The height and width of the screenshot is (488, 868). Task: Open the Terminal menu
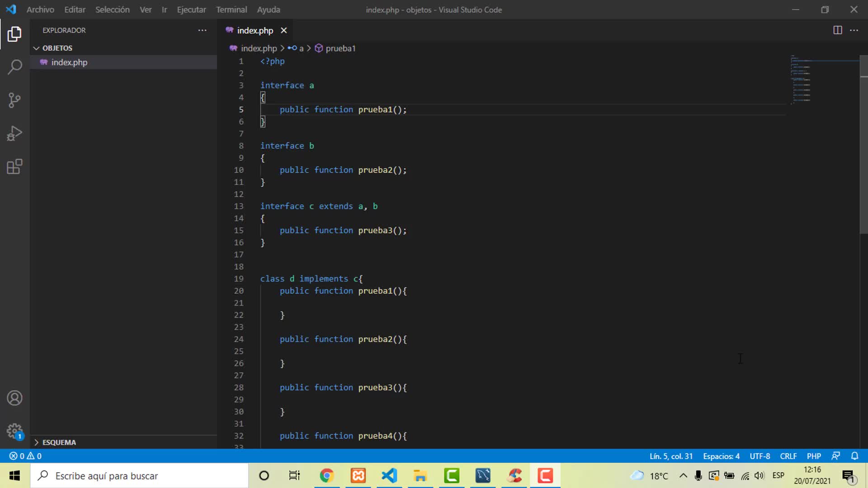pyautogui.click(x=231, y=9)
